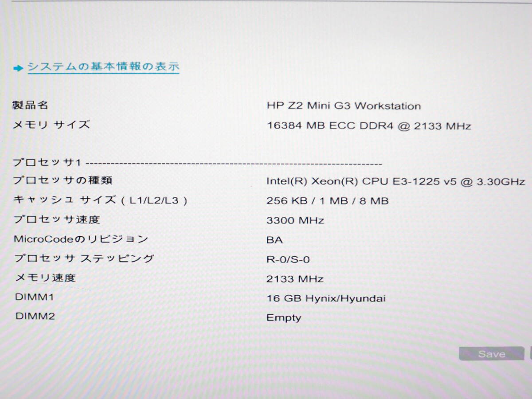Open the システムの基本情報の表示 link
The width and height of the screenshot is (532, 399).
coord(103,67)
